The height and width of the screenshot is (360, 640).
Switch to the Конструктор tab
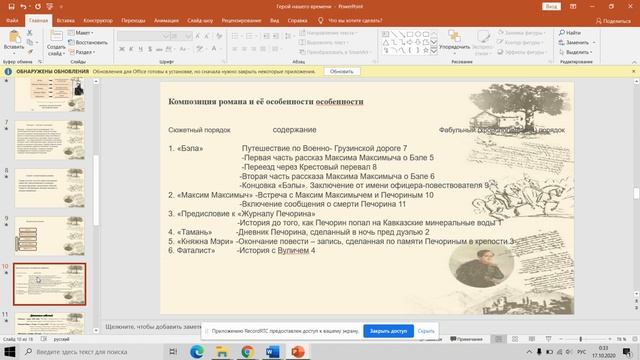point(98,20)
